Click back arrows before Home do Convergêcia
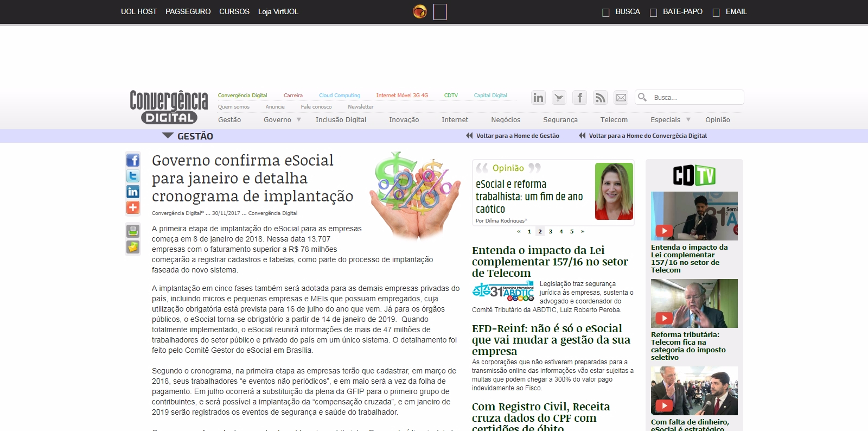The image size is (868, 431). pos(582,136)
